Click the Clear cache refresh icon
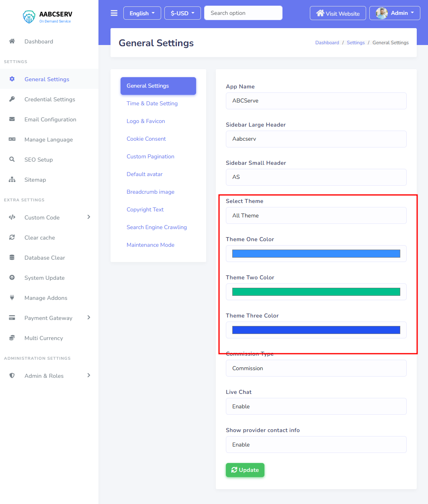 point(12,238)
